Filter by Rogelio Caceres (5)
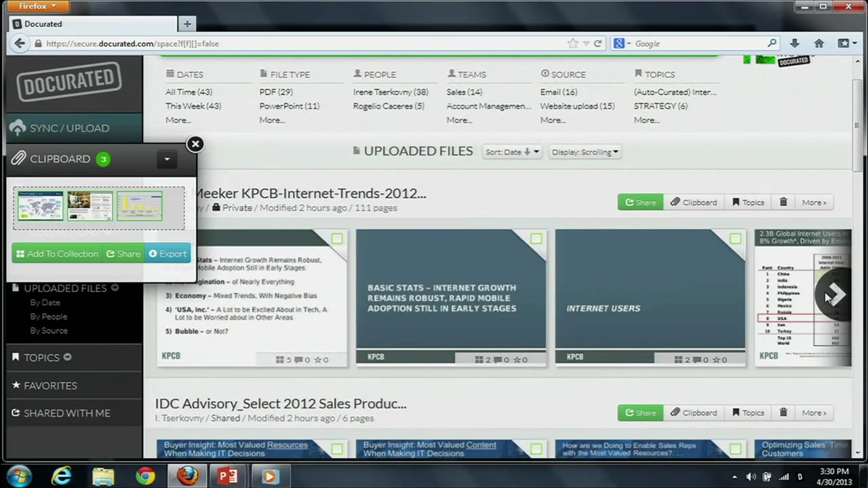This screenshot has height=488, width=868. point(389,106)
